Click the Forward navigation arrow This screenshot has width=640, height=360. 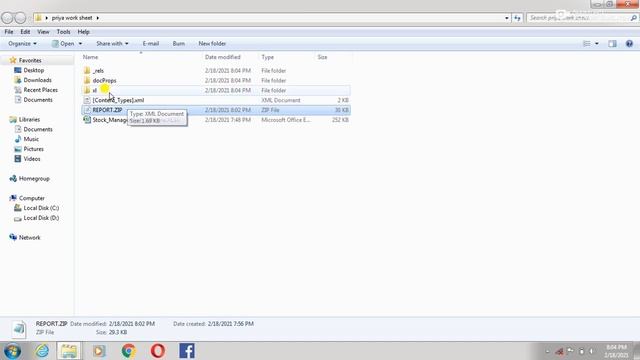pos(20,18)
